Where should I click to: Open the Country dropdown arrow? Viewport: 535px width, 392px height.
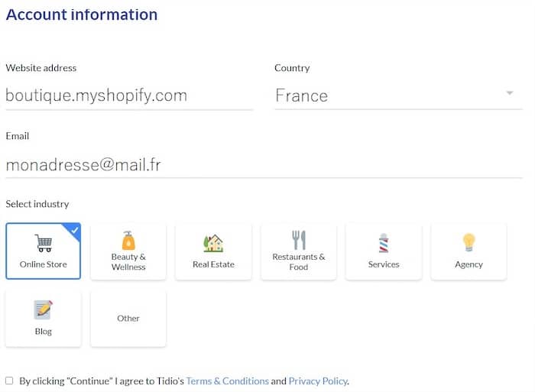(510, 94)
